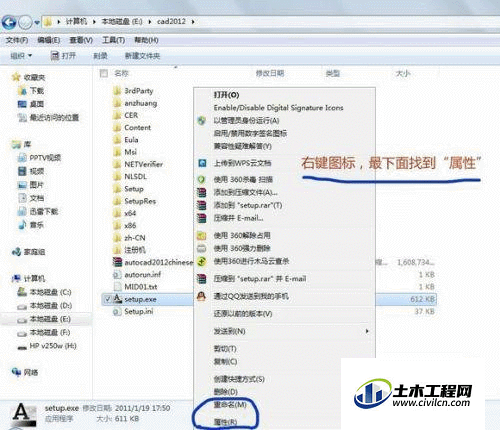Select the Setup.ini file icon

coord(117,311)
